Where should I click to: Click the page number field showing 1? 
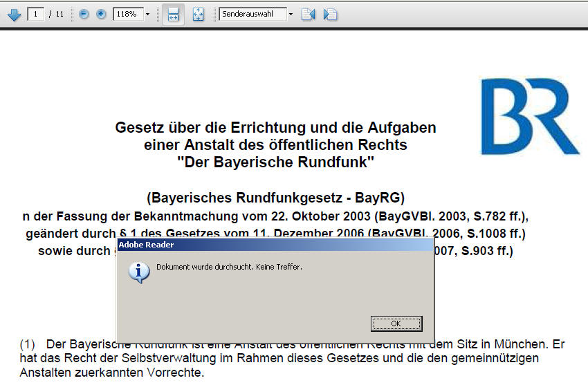point(35,15)
